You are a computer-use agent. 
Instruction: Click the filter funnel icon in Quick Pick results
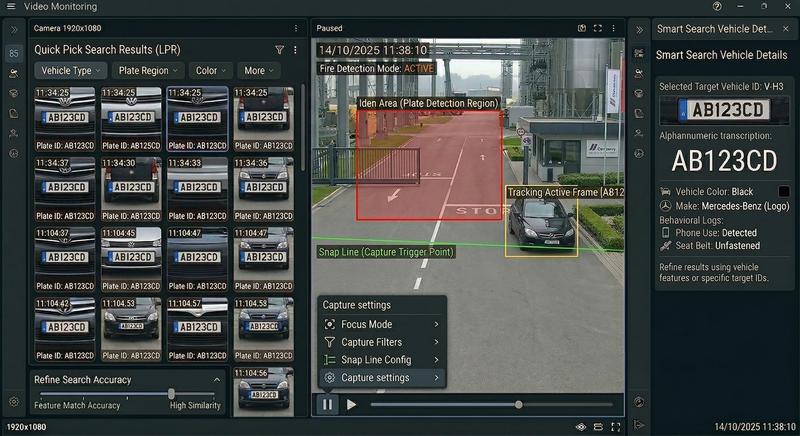click(x=280, y=49)
